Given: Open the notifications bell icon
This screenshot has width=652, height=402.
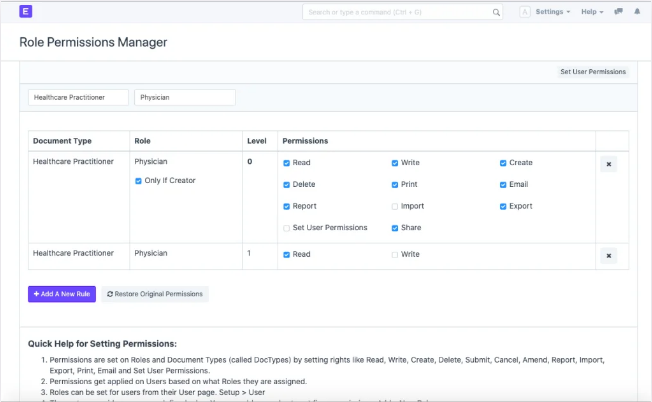Looking at the screenshot, I should [x=637, y=12].
